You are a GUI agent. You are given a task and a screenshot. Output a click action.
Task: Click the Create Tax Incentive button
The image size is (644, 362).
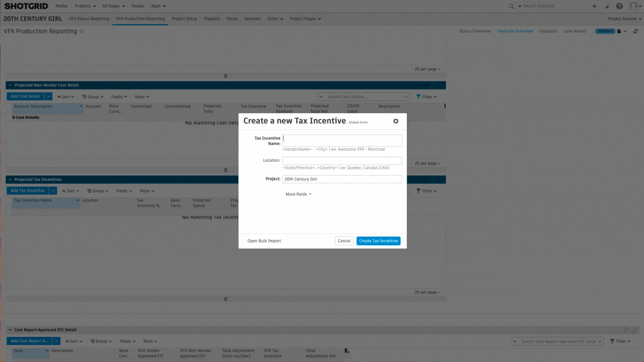click(x=378, y=241)
